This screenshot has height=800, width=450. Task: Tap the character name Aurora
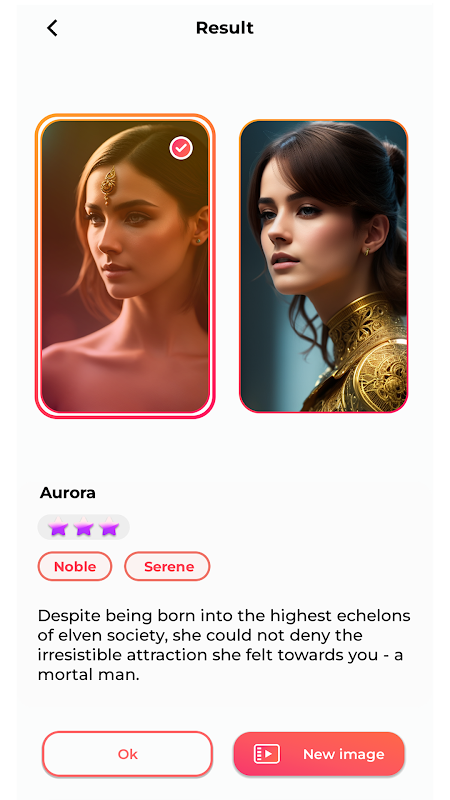tap(68, 493)
